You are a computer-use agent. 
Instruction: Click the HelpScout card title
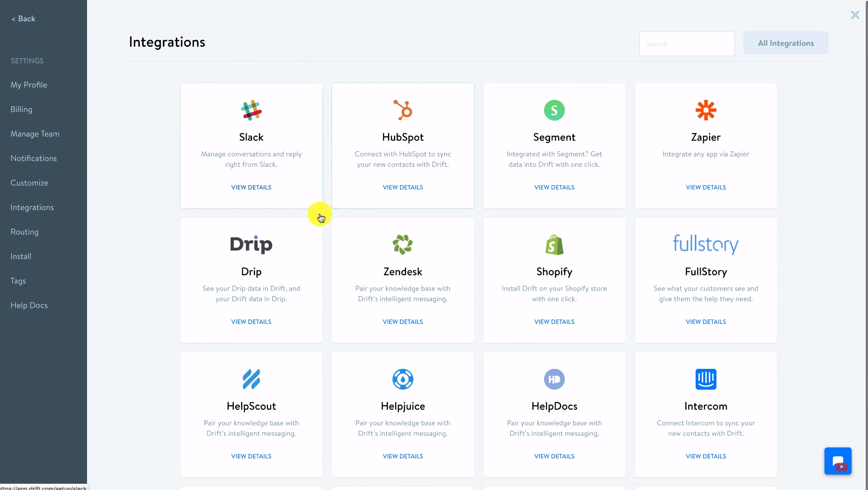251,406
